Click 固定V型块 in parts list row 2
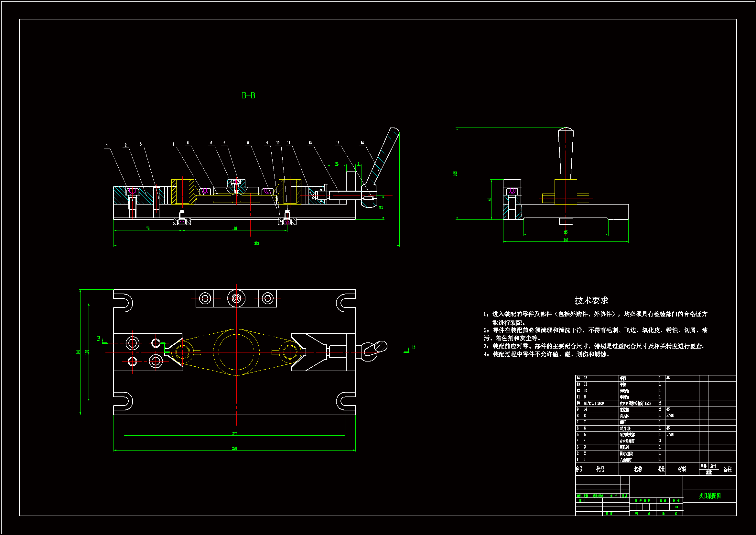The height and width of the screenshot is (535, 756). coord(626,453)
